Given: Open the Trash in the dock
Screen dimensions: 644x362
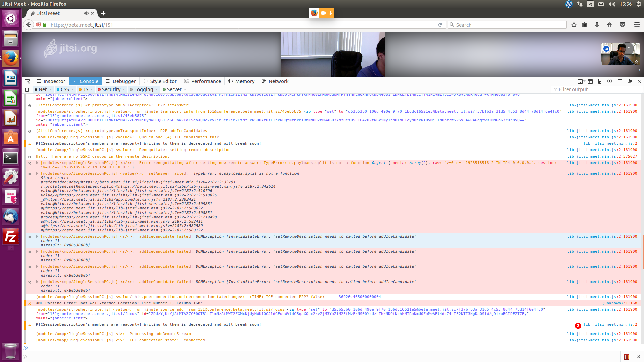Looking at the screenshot, I should coord(11,351).
